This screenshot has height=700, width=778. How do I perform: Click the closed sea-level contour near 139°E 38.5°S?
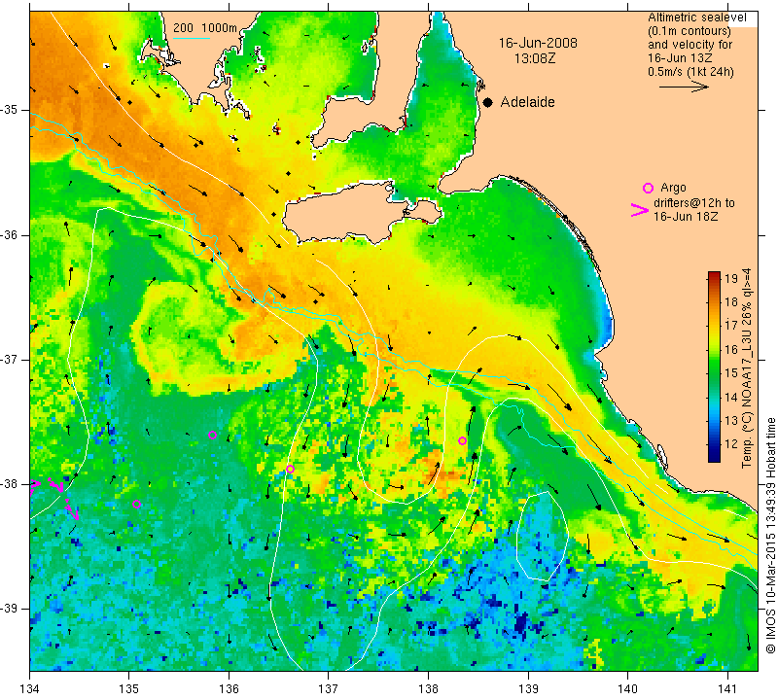(x=542, y=535)
